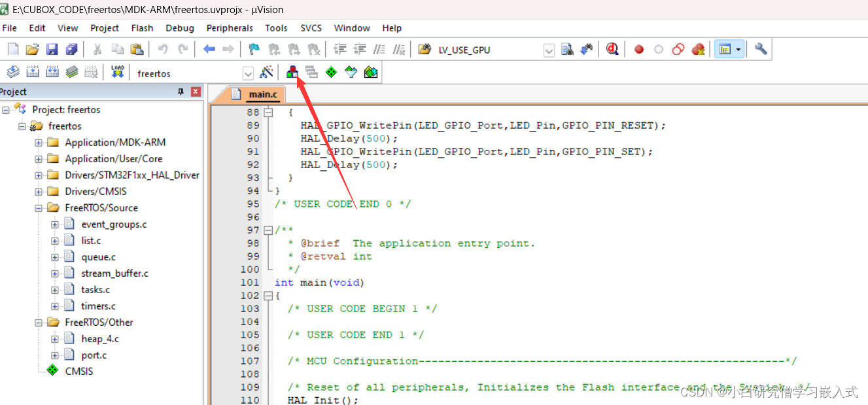Screen dimensions: 868x405
Task: Create a new file with New icon
Action: (13, 49)
